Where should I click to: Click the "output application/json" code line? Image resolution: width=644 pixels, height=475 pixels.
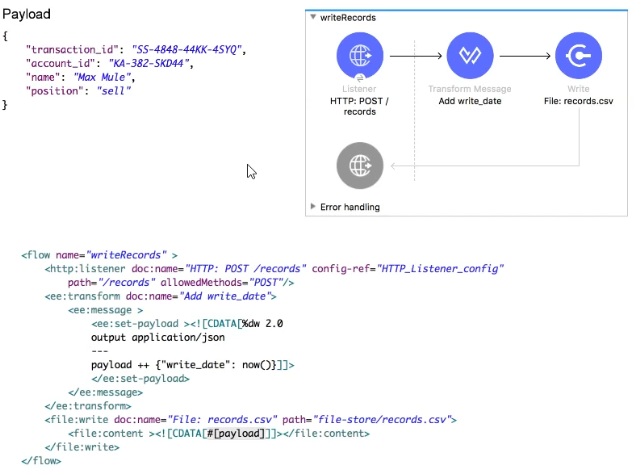pyautogui.click(x=152, y=337)
